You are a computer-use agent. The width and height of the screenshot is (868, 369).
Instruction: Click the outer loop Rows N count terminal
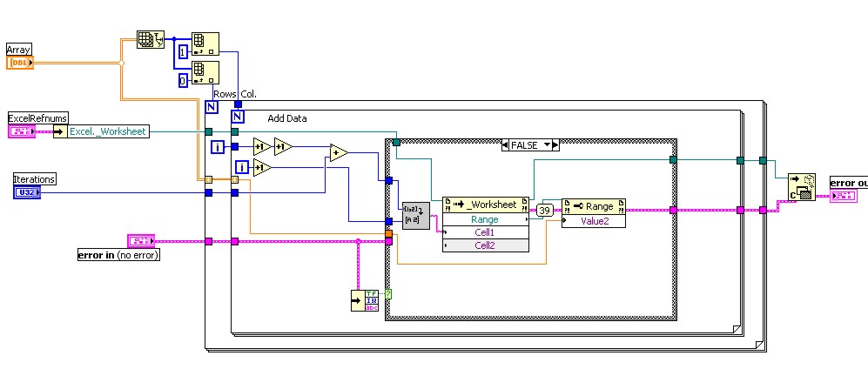click(211, 107)
